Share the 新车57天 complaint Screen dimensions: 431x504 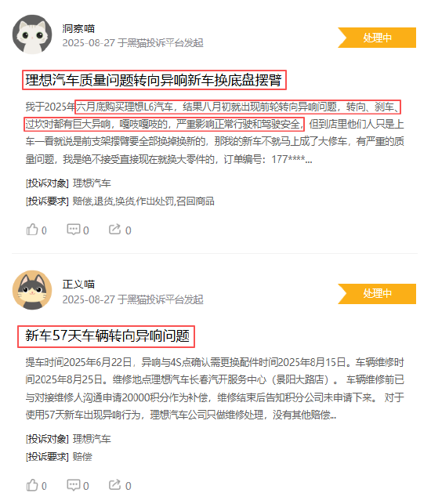coord(120,485)
